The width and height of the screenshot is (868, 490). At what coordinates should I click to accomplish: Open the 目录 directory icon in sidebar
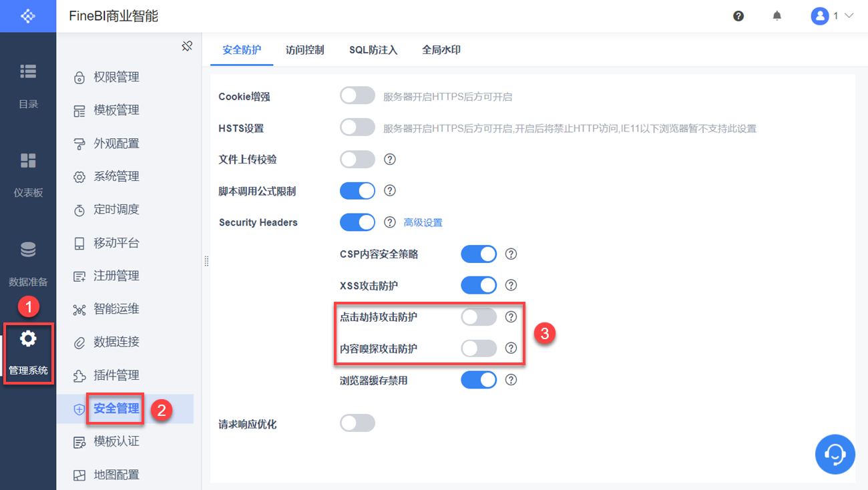tap(28, 71)
